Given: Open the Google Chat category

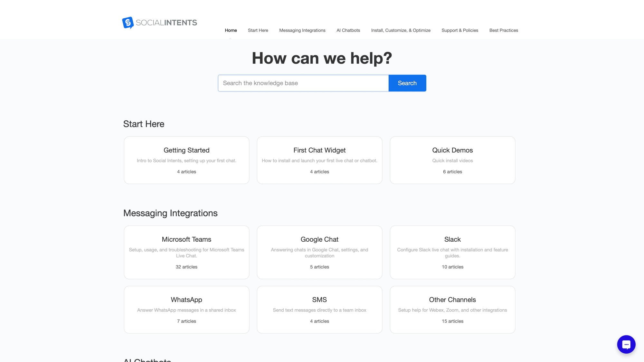Looking at the screenshot, I should tap(319, 252).
